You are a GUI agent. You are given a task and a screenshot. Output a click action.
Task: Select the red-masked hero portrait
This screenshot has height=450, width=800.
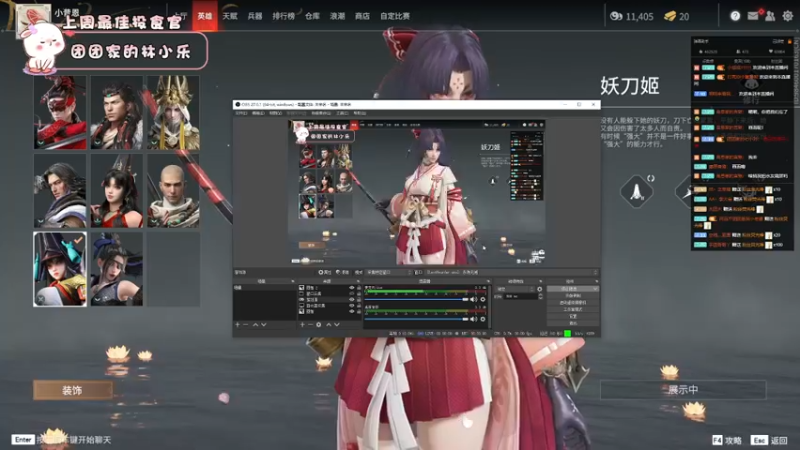pos(60,113)
